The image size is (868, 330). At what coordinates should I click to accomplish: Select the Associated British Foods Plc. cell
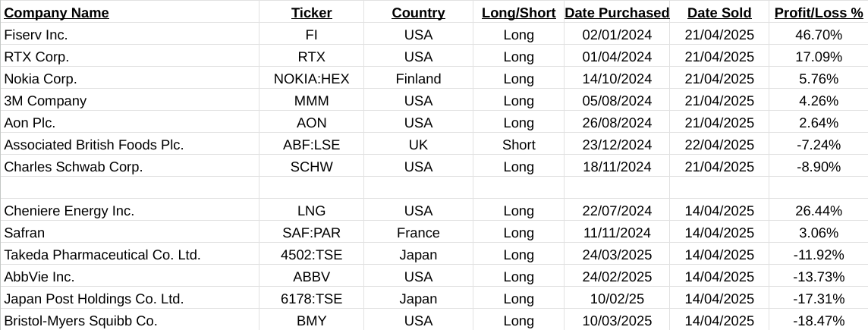click(x=94, y=145)
